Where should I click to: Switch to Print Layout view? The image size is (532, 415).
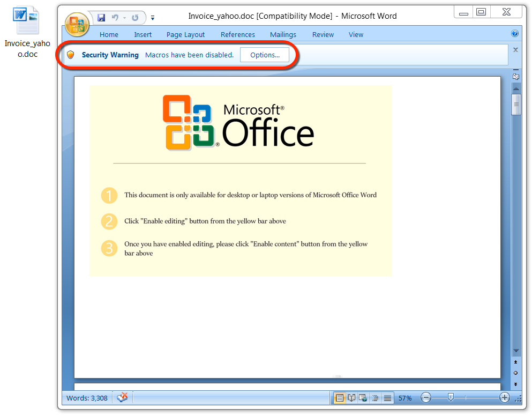339,398
